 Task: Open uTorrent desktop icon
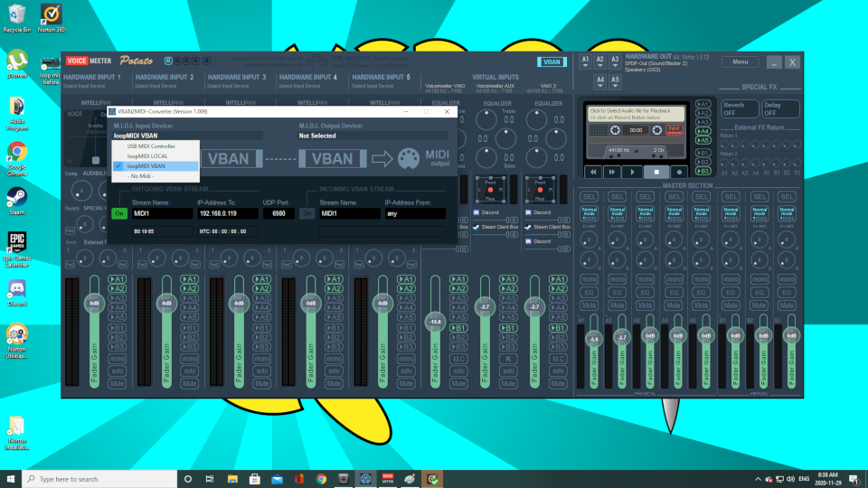pyautogui.click(x=16, y=63)
